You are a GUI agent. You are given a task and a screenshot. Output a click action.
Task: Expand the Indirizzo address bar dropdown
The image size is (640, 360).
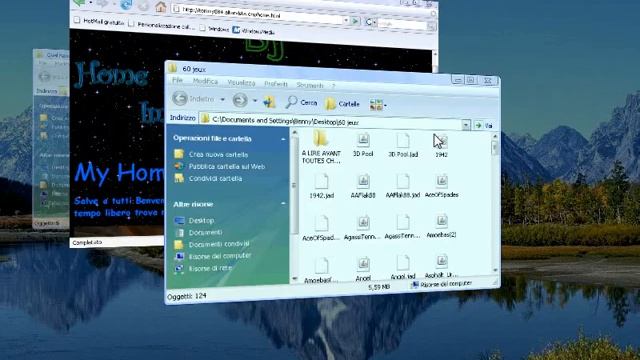click(x=466, y=125)
